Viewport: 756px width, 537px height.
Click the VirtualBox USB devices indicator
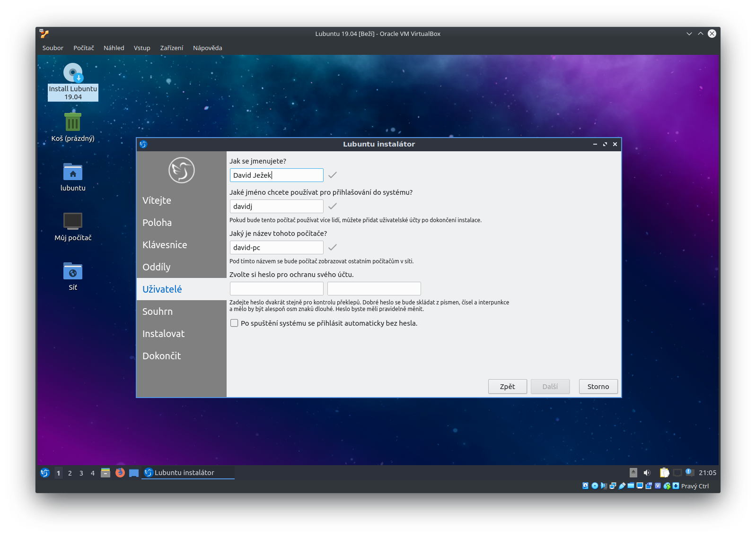(622, 486)
